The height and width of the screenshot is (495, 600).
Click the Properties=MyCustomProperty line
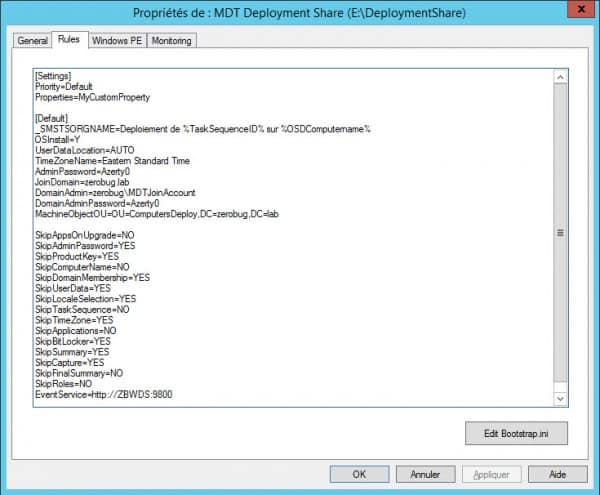93,97
